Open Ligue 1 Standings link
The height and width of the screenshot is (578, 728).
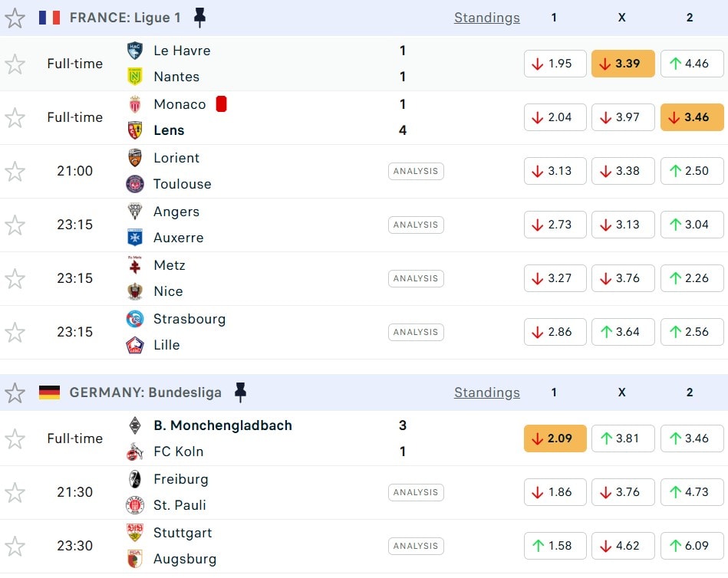(x=486, y=18)
